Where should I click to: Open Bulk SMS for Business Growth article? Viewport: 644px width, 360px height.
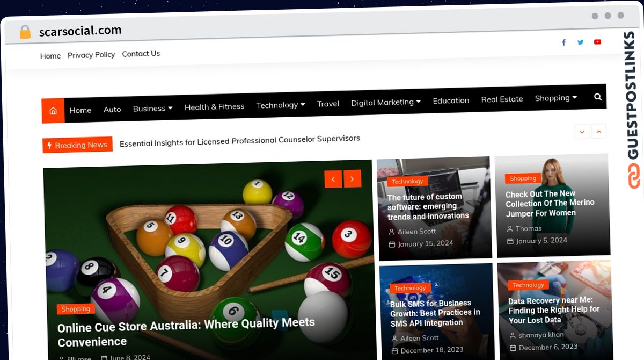coord(435,313)
